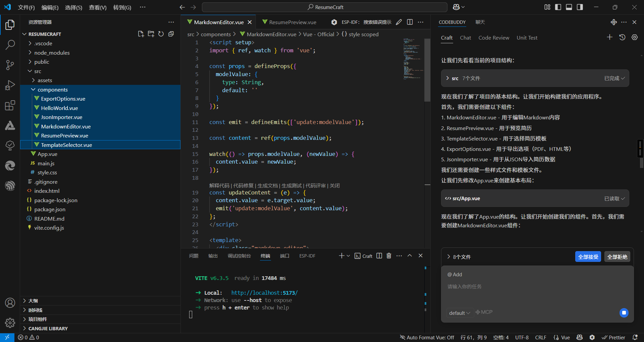The image size is (644, 342).
Task: Click the split editor icon
Action: pos(410,22)
